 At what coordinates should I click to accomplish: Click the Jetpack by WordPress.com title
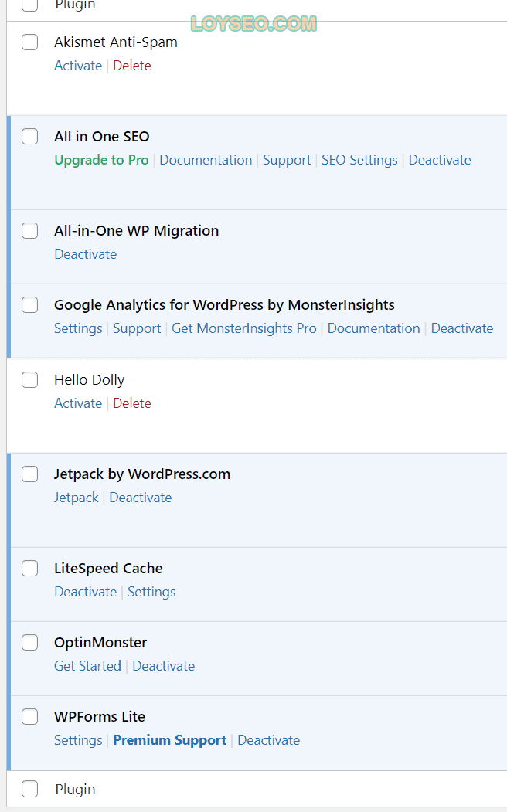[x=142, y=474]
